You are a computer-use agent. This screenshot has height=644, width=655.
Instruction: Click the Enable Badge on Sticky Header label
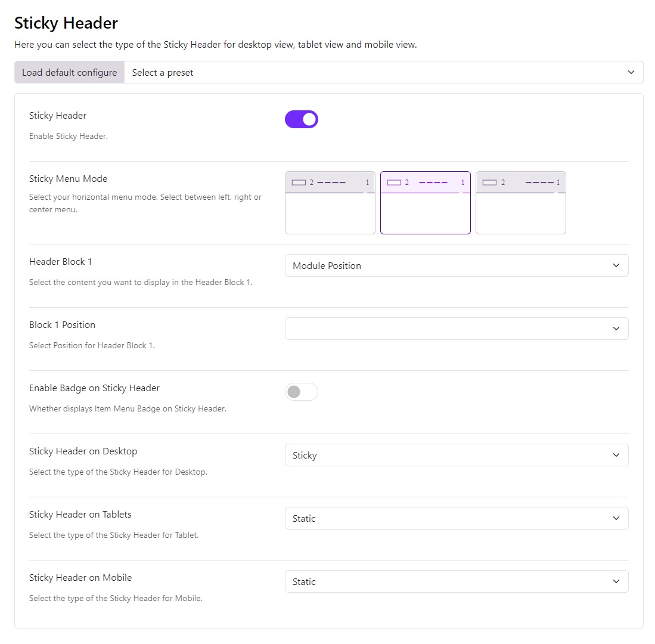point(94,388)
